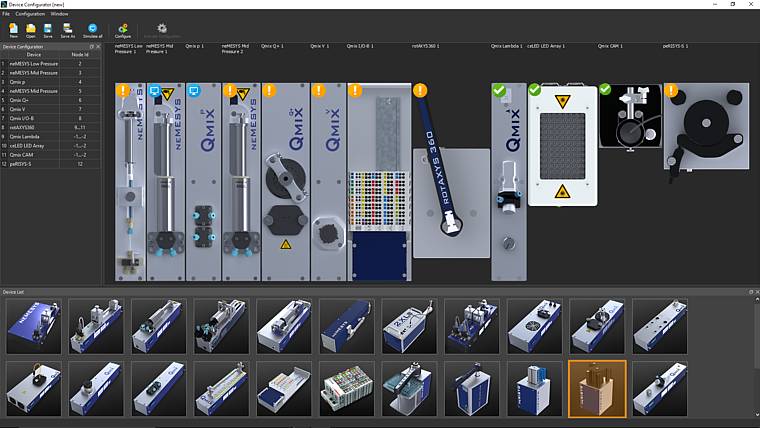
Task: Select the peRISYS-S table row
Action: click(x=50, y=164)
